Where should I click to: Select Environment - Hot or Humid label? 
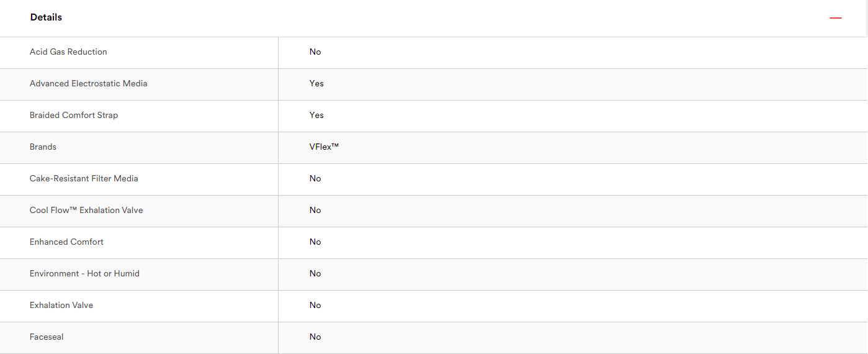84,274
